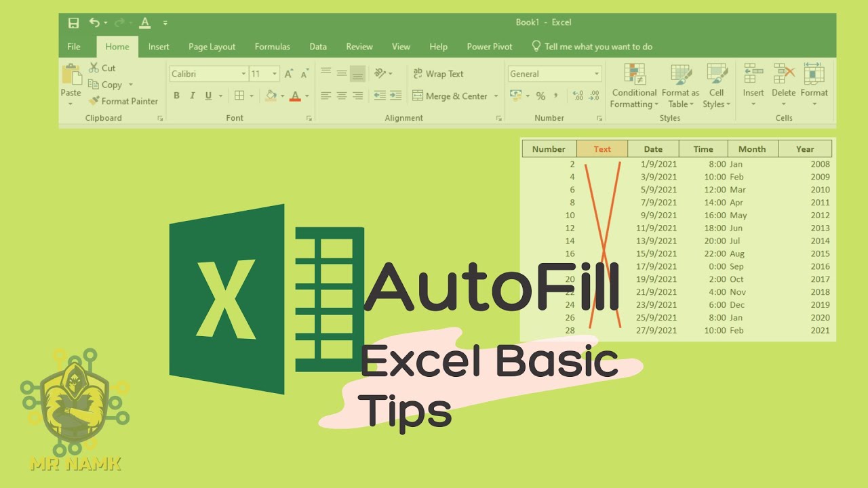Screen dimensions: 868x488
Task: Toggle Center horizontal alignment
Action: click(x=342, y=96)
